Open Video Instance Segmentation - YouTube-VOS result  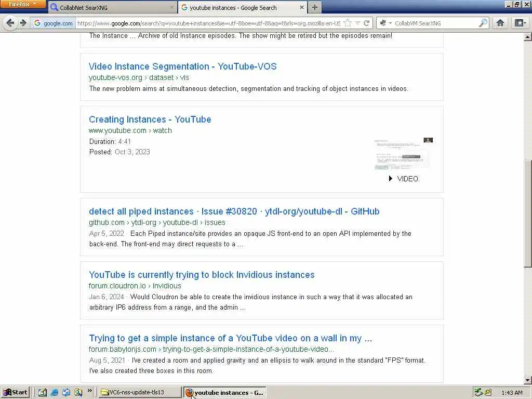(x=182, y=66)
